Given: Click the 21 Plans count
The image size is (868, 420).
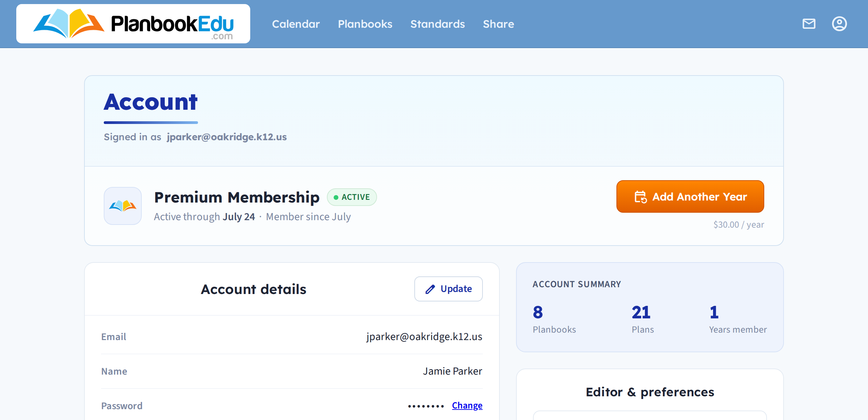Looking at the screenshot, I should point(643,319).
